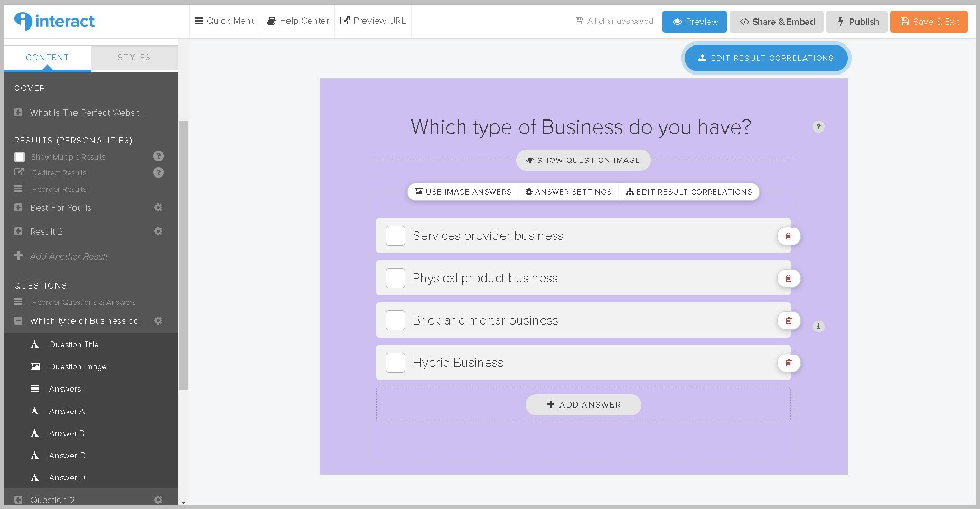The image size is (980, 509).
Task: Open gear settings for Which type of Business question
Action: point(158,321)
